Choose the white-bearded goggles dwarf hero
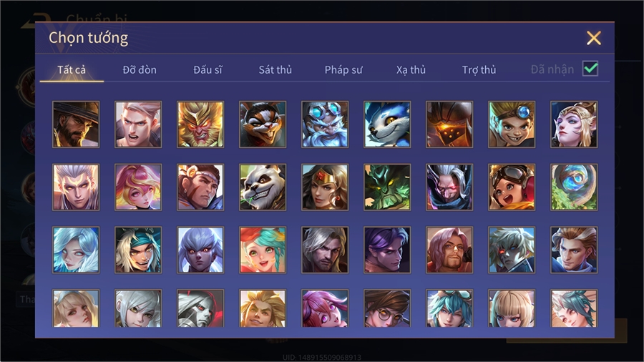The height and width of the screenshot is (362, 644). 325,124
